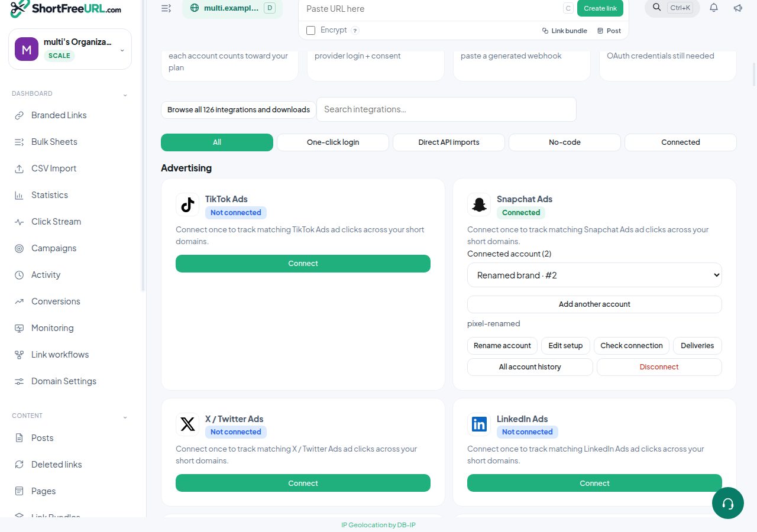This screenshot has width=757, height=532.
Task: Show No-code integrations
Action: click(565, 142)
